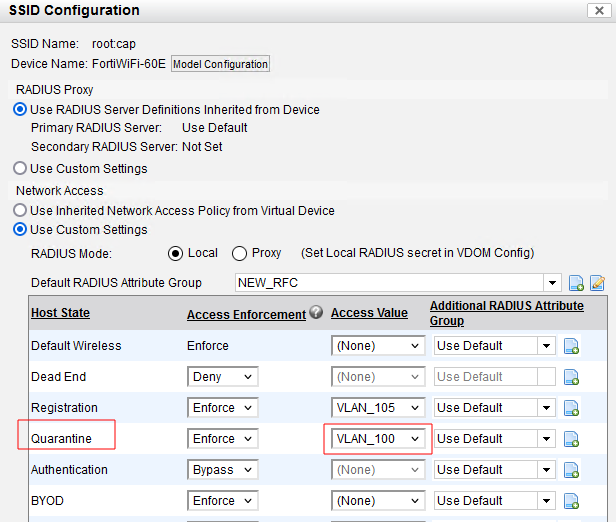Add attribute group for Authentication row
The width and height of the screenshot is (616, 522).
(x=572, y=470)
